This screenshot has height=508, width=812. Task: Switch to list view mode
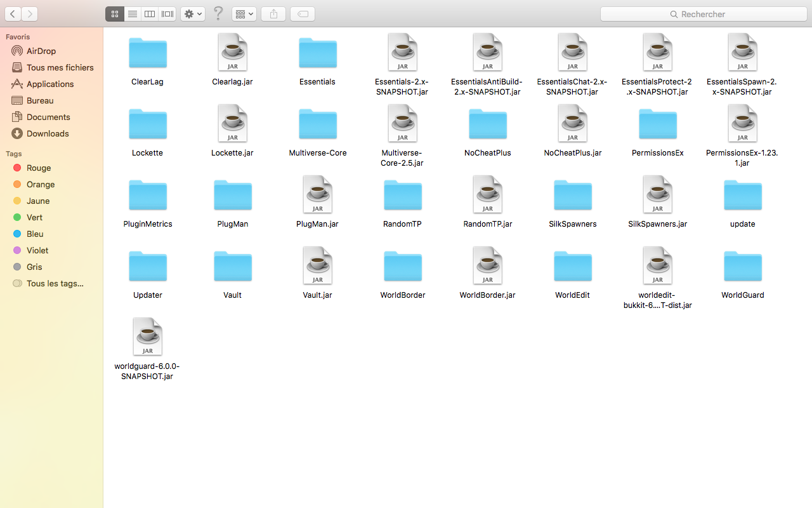tap(132, 14)
